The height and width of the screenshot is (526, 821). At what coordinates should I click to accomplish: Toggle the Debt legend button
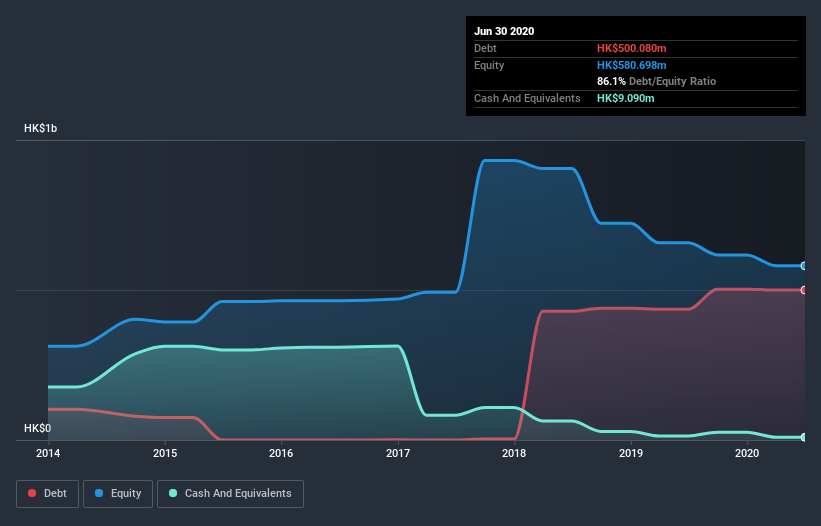tap(48, 494)
